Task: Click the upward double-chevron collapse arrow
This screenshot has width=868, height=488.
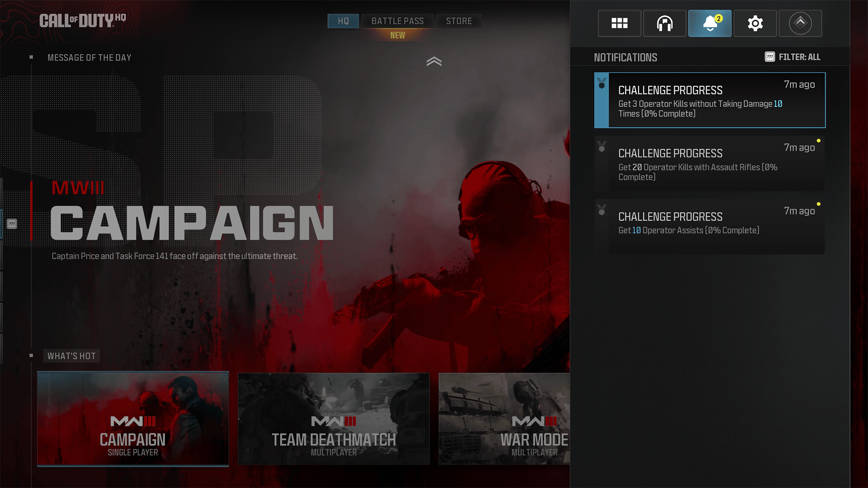Action: (x=434, y=61)
